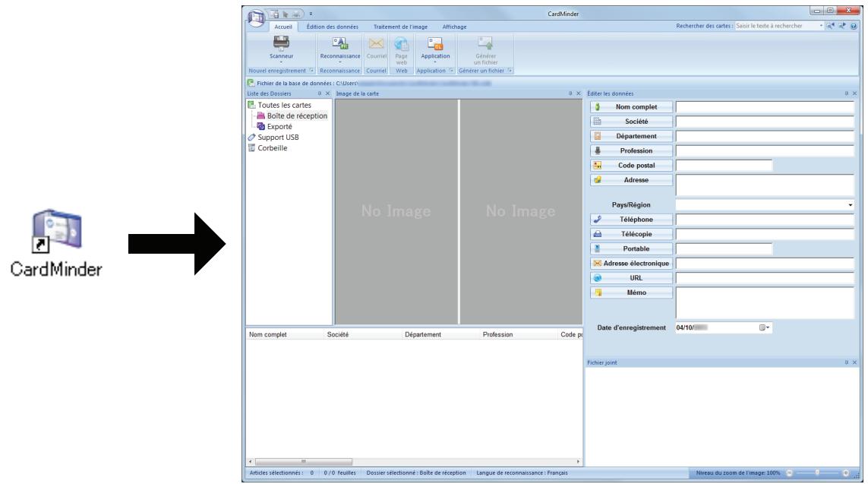Search previous card with find-back icon
The height and width of the screenshot is (484, 868).
(x=831, y=26)
